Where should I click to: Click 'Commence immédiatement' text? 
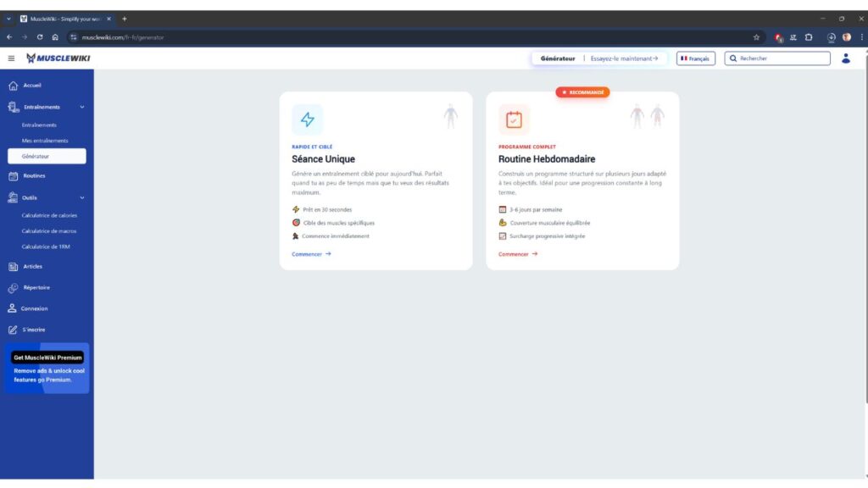point(336,236)
